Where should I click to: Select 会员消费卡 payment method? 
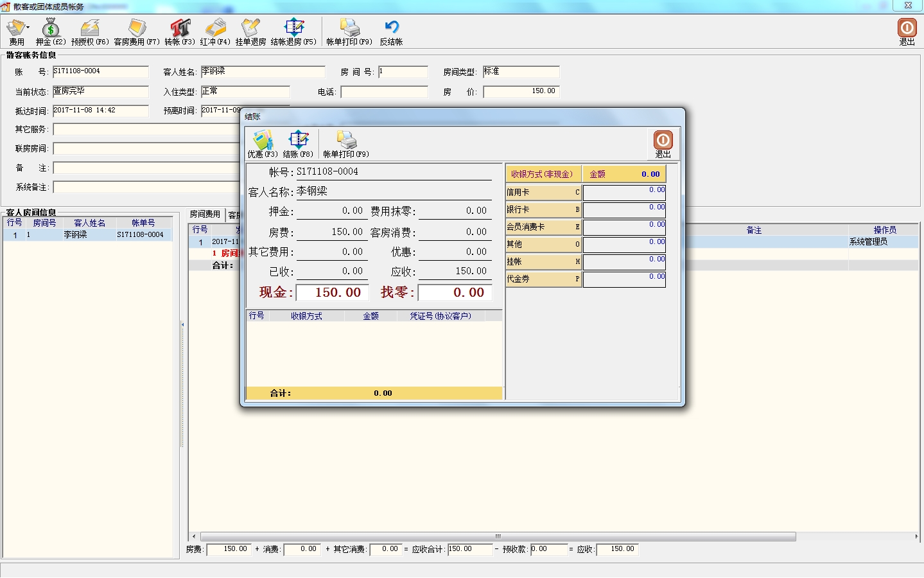[x=543, y=227]
